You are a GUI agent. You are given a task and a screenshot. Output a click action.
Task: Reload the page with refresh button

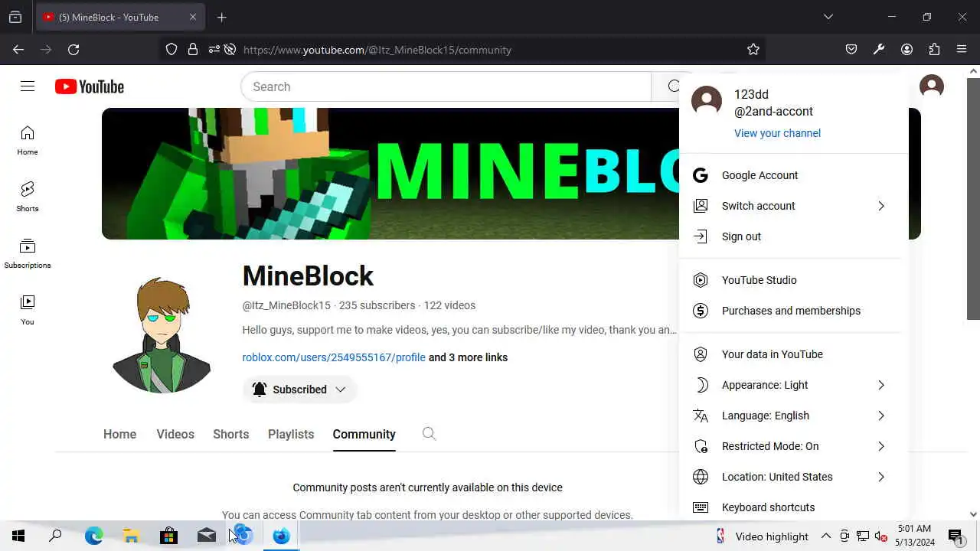tap(73, 49)
